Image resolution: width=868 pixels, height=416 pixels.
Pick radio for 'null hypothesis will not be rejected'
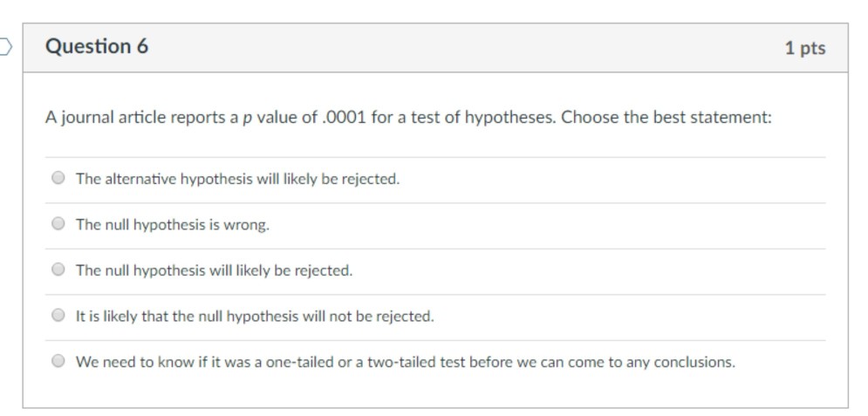coord(58,316)
